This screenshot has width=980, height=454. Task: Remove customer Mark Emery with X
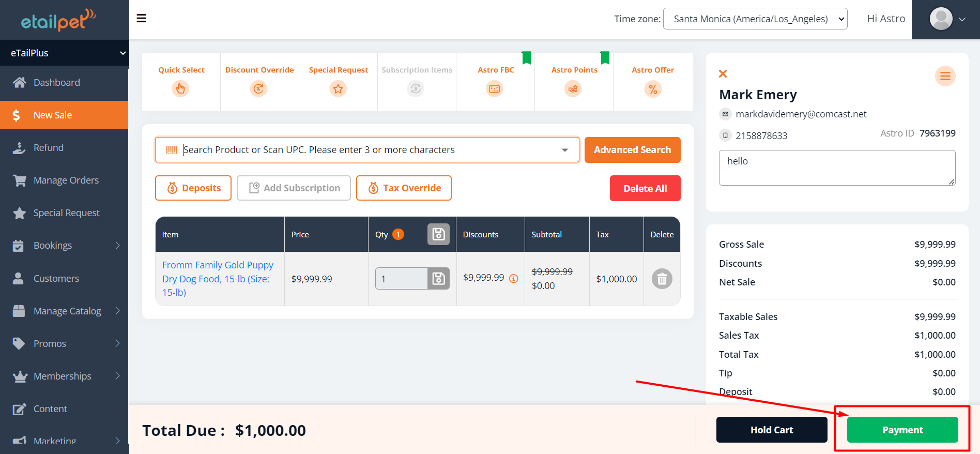tap(723, 74)
